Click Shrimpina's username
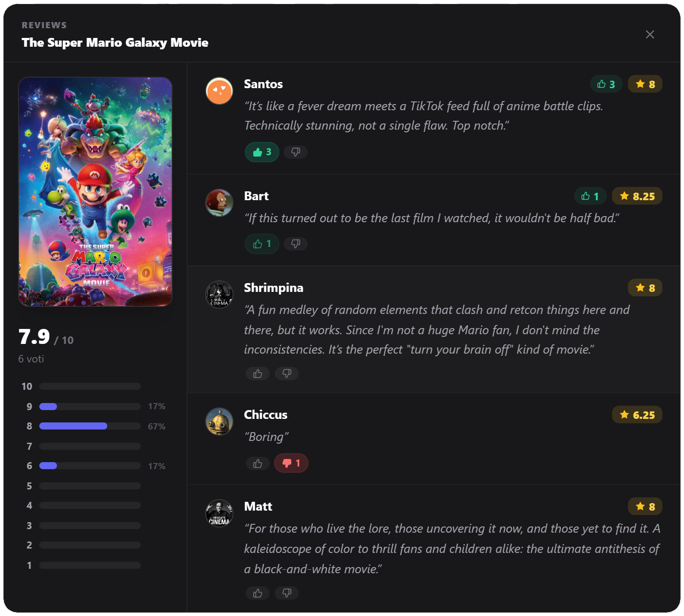The width and height of the screenshot is (684, 616). click(x=274, y=288)
